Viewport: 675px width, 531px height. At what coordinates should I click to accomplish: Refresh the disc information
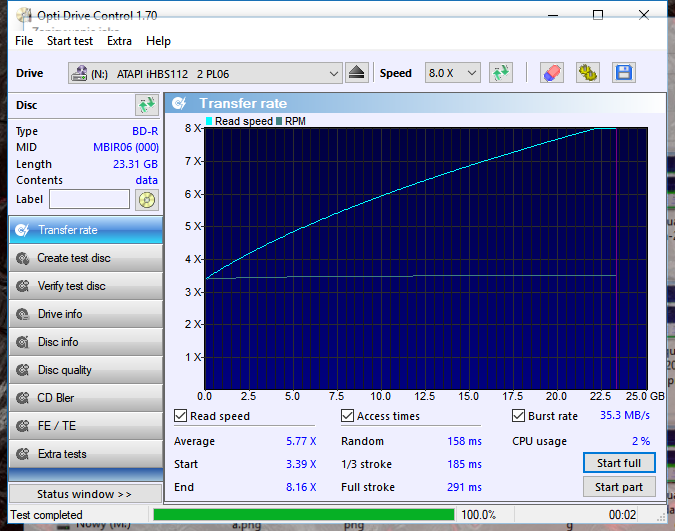click(146, 105)
